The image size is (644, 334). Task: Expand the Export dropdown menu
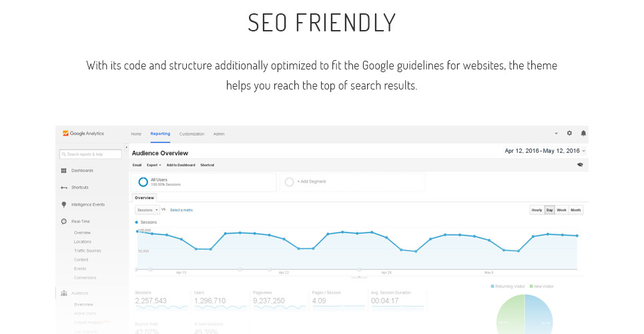[x=154, y=164]
